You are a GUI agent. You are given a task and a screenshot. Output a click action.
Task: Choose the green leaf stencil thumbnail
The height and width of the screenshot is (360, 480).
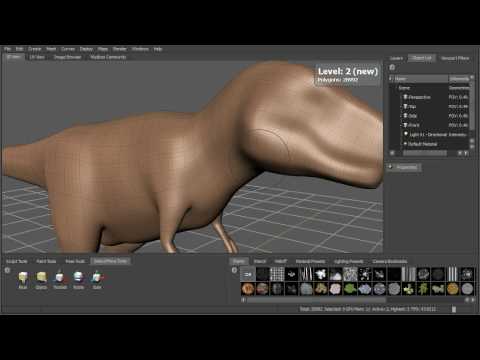pyautogui.click(x=350, y=289)
